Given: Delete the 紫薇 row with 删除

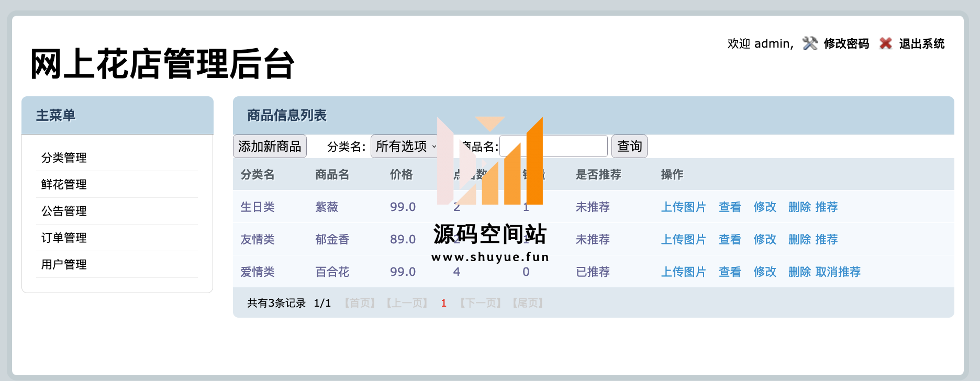Looking at the screenshot, I should click(x=799, y=207).
